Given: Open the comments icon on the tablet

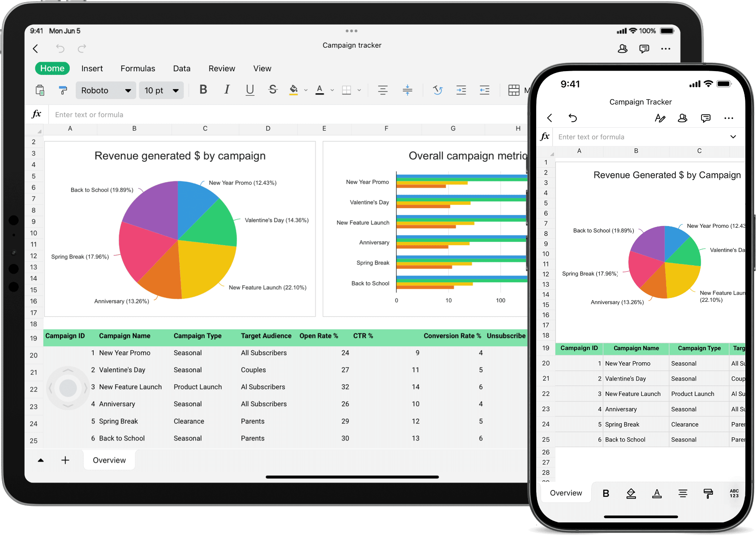Looking at the screenshot, I should (x=644, y=49).
